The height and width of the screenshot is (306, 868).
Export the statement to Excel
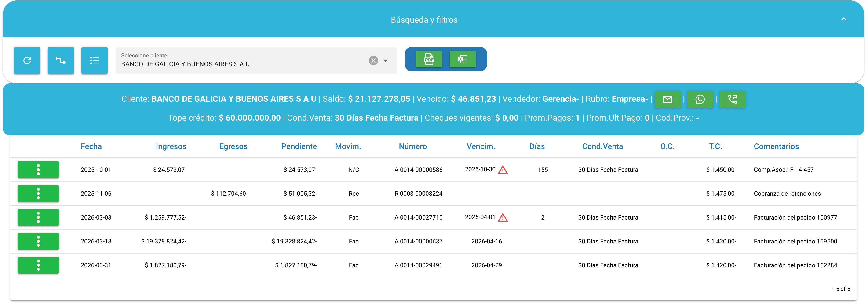click(x=463, y=59)
